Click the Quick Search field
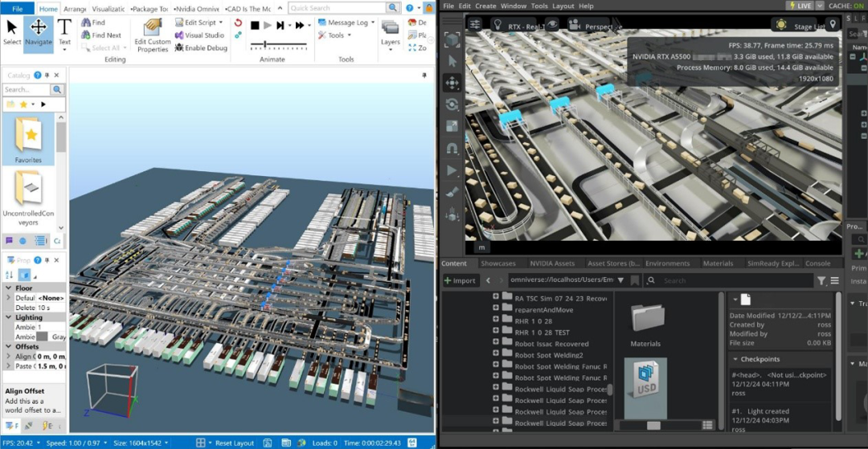Viewport: 868px width, 449px height. point(338,8)
